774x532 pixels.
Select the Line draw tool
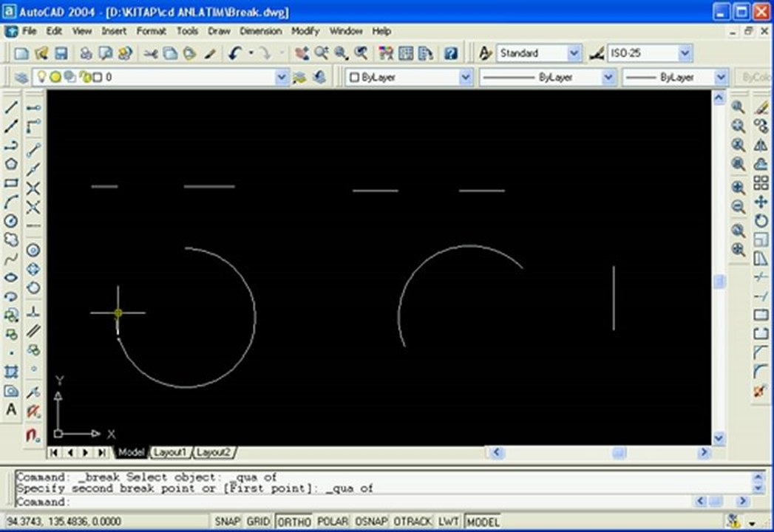coord(11,107)
